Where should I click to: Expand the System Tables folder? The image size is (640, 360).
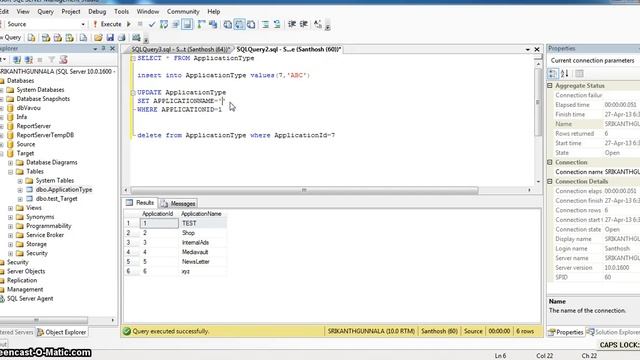pos(20,181)
